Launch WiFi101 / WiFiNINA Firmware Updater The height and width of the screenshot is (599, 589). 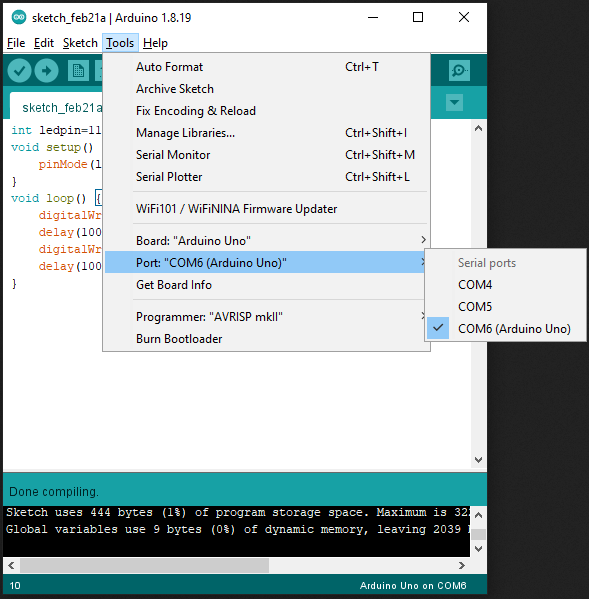tap(266, 209)
